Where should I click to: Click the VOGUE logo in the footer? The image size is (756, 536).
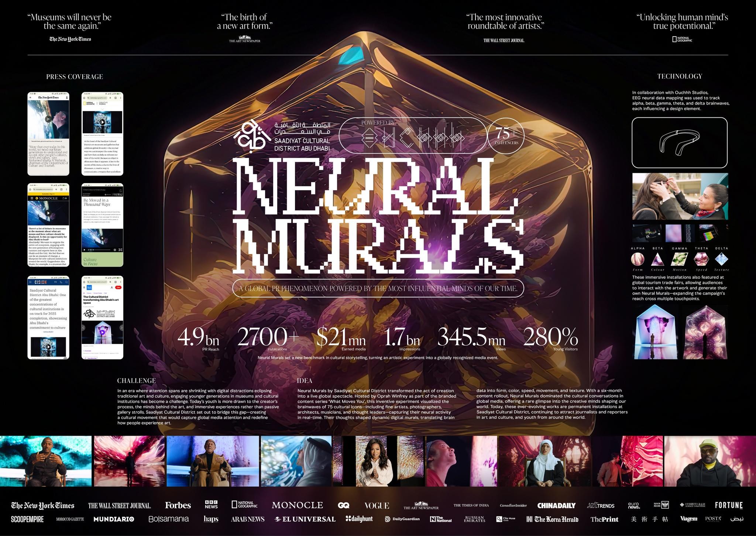coord(377,506)
